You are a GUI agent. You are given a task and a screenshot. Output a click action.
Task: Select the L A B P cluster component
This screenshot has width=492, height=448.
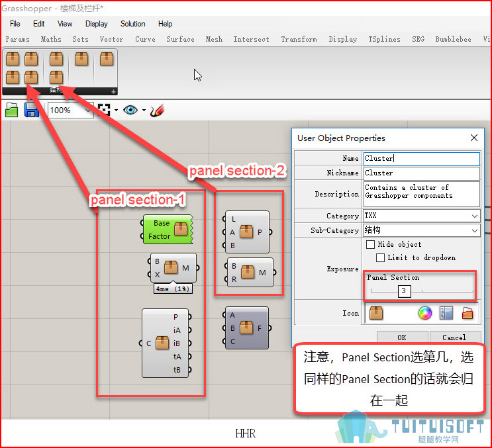point(247,232)
